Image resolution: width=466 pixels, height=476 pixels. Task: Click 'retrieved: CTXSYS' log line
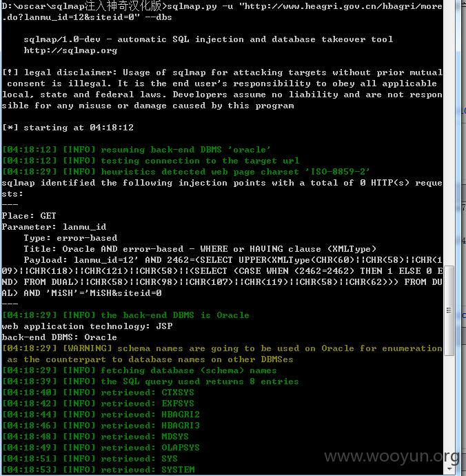tap(98, 393)
